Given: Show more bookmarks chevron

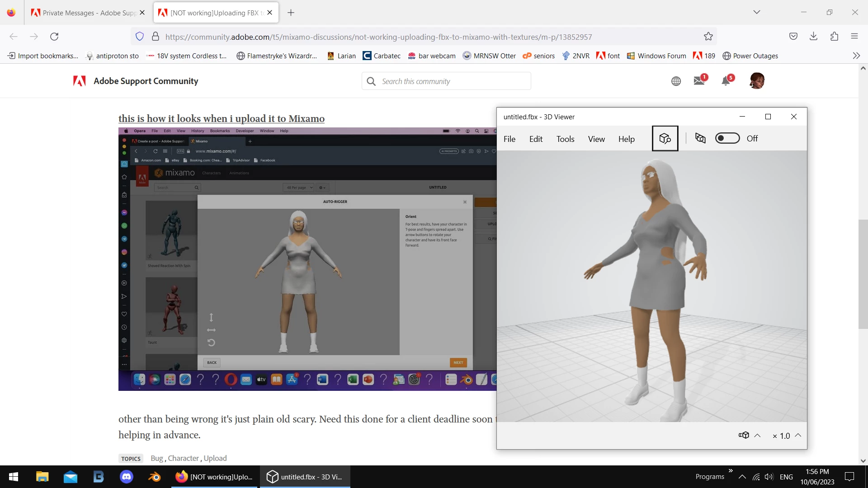Looking at the screenshot, I should tap(856, 56).
